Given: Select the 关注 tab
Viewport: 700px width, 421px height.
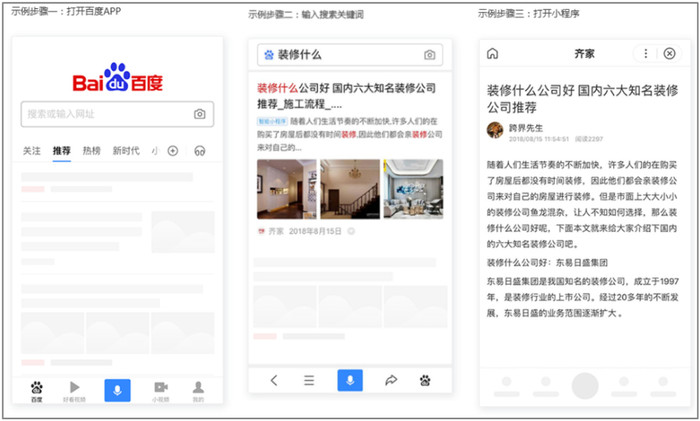Looking at the screenshot, I should click(x=32, y=151).
